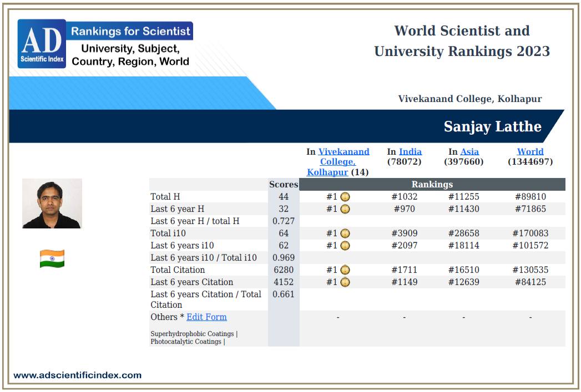Screen dimensions: 581x392
Task: Click the Last 6 years Citation / Total Citation label
Action: tap(206, 299)
